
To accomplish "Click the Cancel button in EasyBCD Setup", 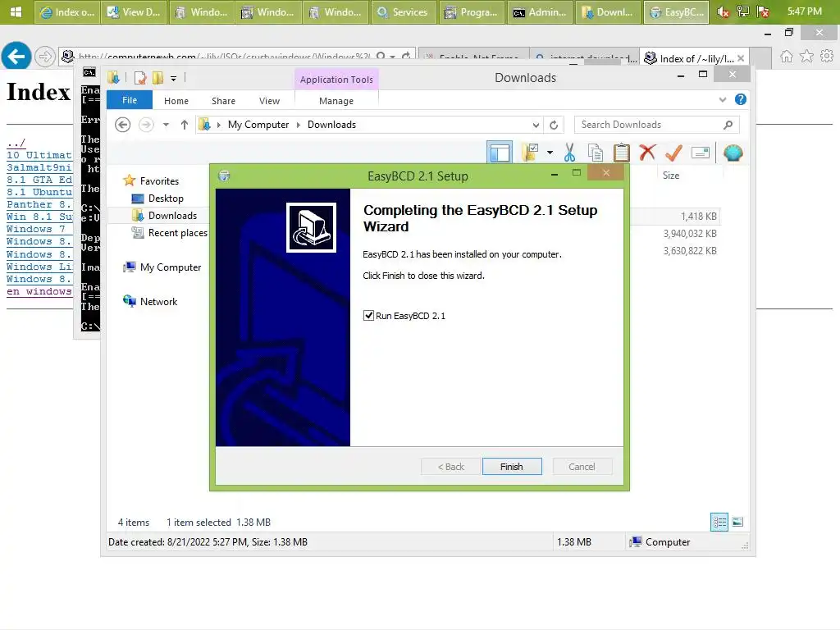I will [582, 467].
